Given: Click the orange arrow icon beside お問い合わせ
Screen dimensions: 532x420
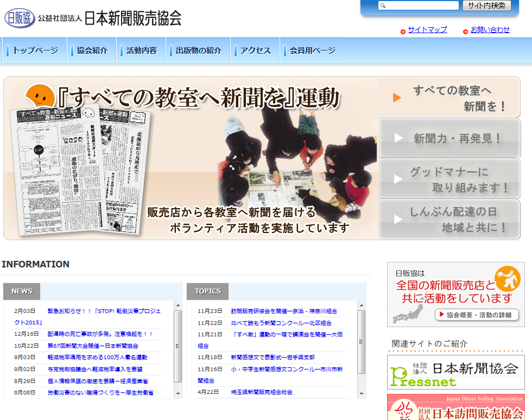Looking at the screenshot, I should click(466, 32).
